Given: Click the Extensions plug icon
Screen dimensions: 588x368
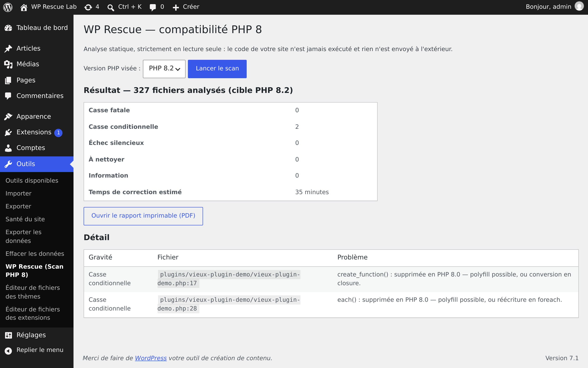Looking at the screenshot, I should point(8,132).
